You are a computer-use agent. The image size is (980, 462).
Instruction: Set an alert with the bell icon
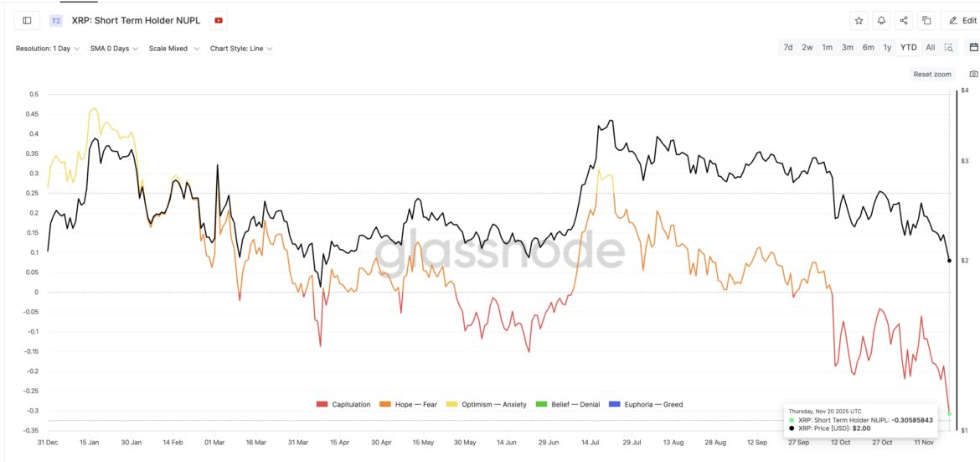coord(881,20)
